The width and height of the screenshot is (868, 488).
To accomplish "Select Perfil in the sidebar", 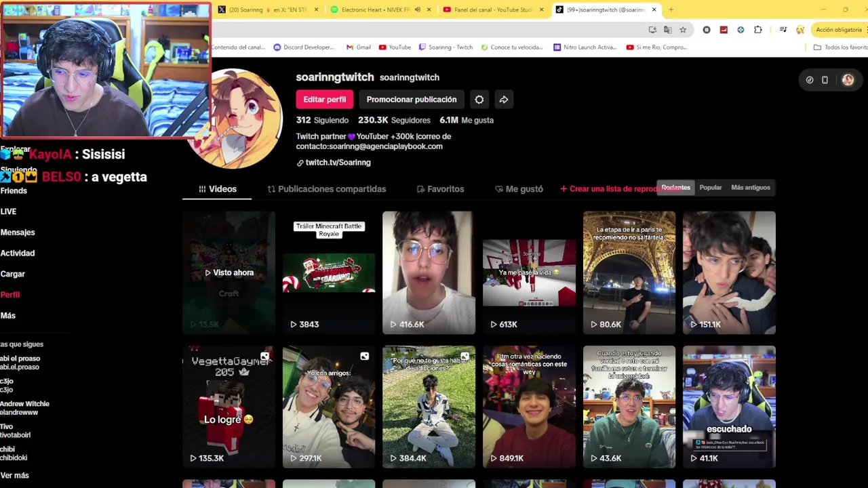I will click(10, 295).
